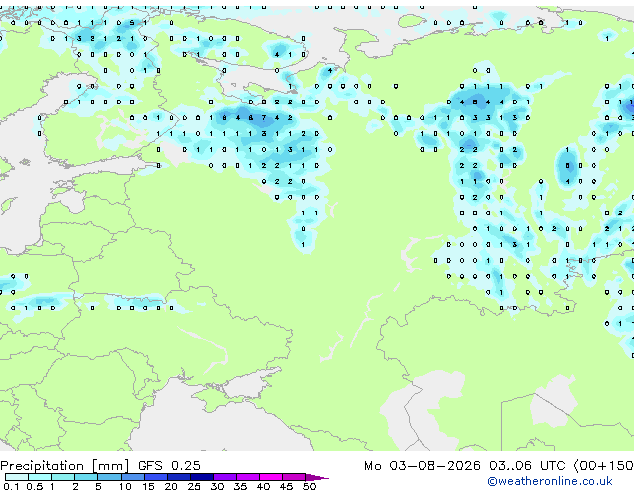The image size is (634, 490).
Task: Select the purple 30–35 mm legend segment
Action: [x=225, y=477]
